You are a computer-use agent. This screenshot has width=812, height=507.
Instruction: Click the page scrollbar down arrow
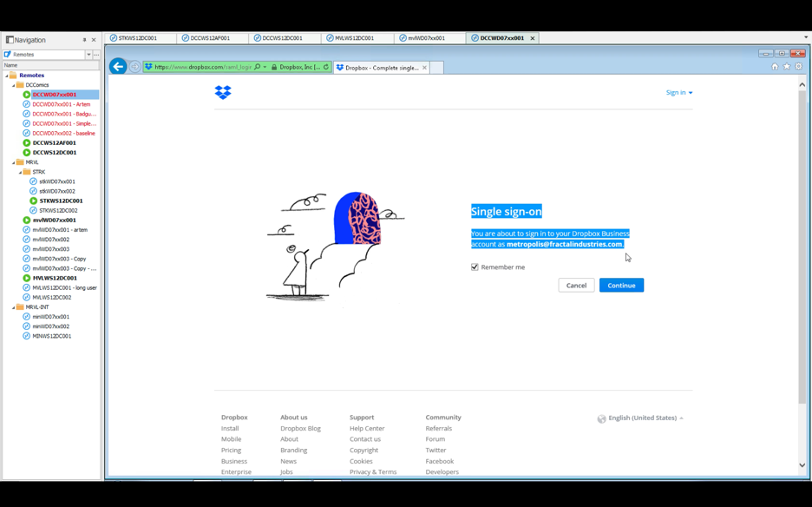point(802,465)
